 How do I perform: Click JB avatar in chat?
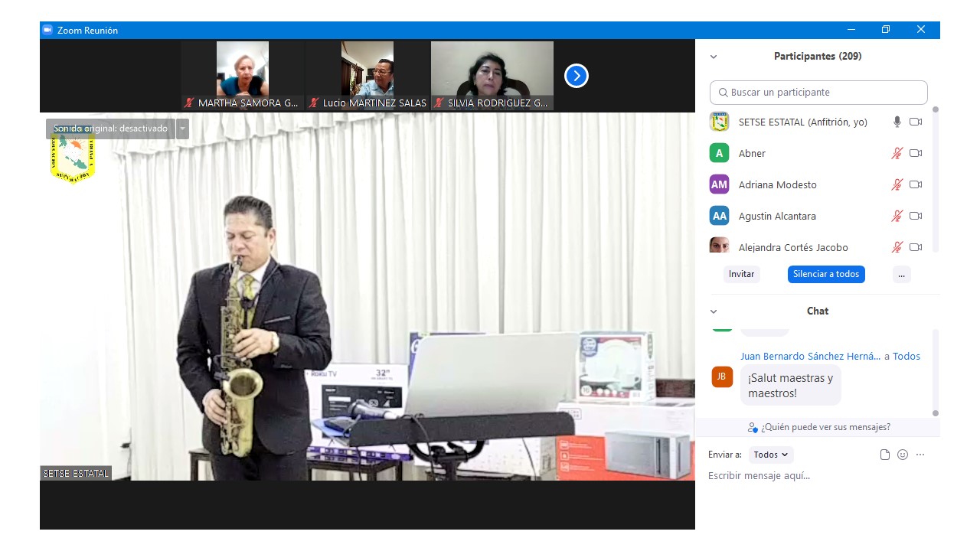point(722,377)
